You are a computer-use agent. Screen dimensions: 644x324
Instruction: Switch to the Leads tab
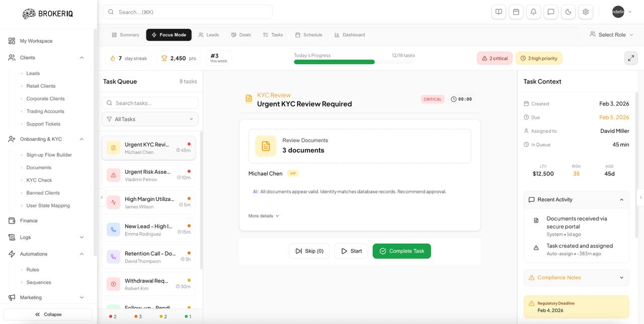point(208,35)
